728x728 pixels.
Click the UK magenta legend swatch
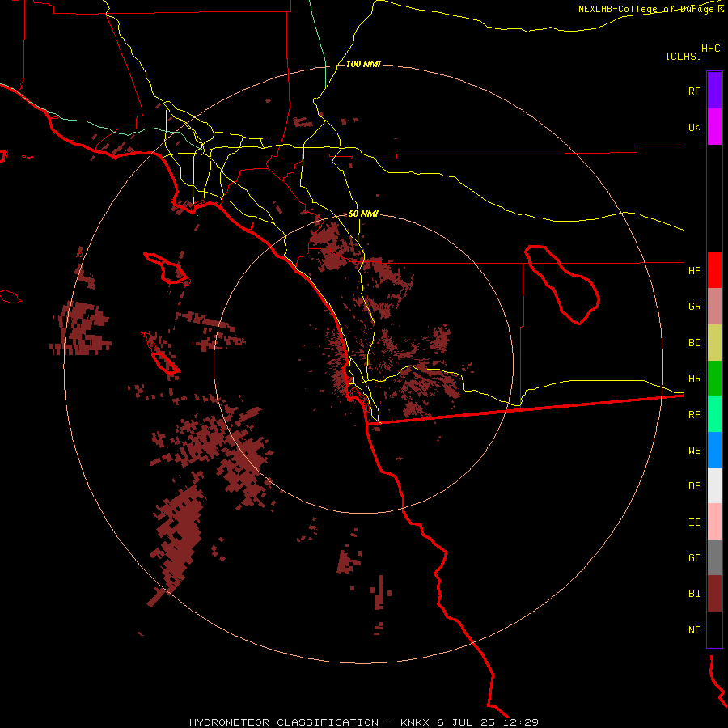(714, 127)
